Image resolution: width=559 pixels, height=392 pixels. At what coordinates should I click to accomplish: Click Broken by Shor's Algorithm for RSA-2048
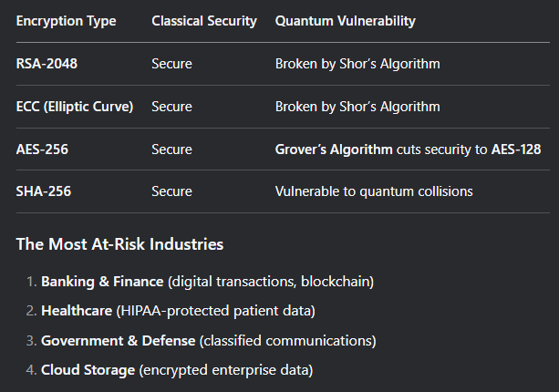pos(357,64)
